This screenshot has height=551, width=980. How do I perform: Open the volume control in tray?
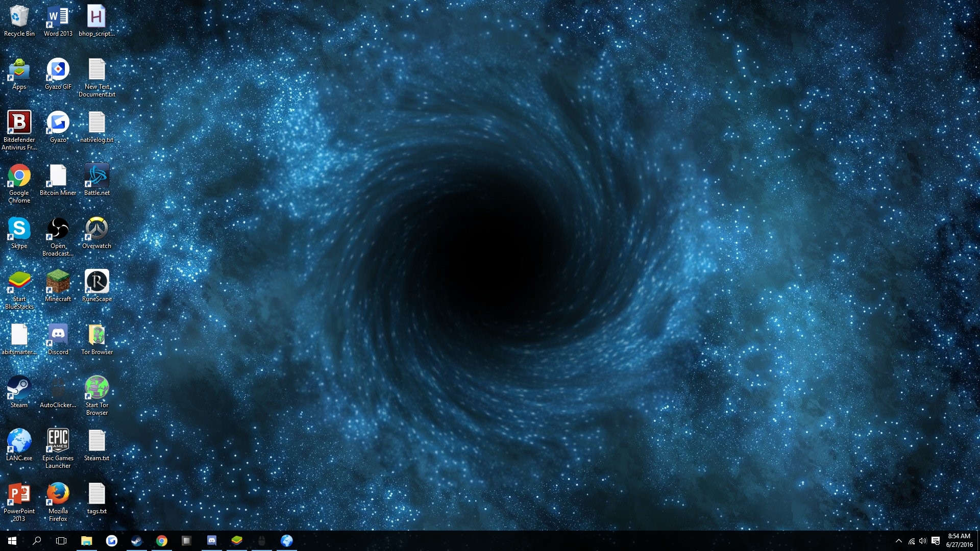[923, 541]
